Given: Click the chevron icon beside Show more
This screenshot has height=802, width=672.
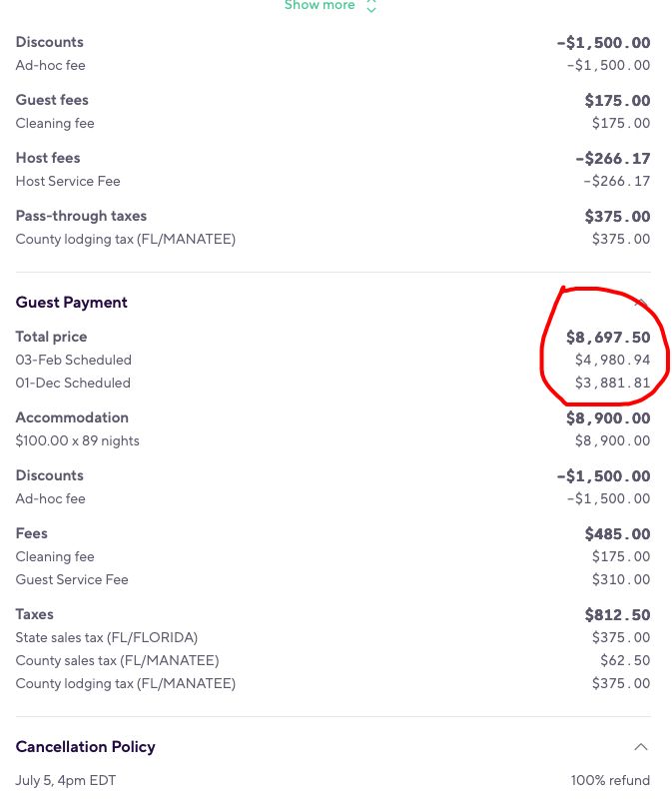Looking at the screenshot, I should pyautogui.click(x=371, y=6).
